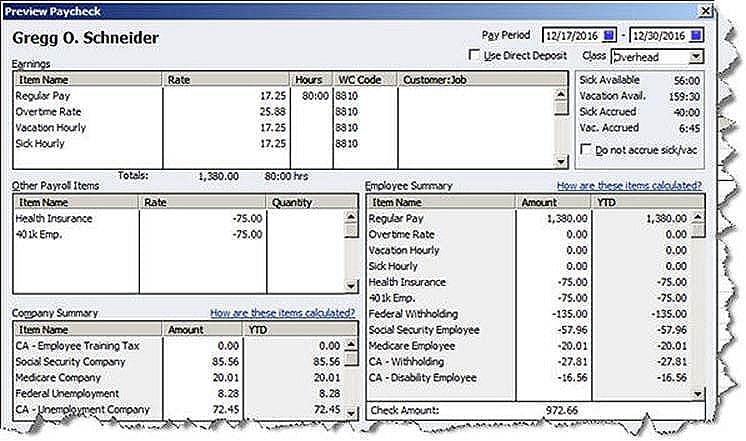Click Employee Summary scroll up arrow
This screenshot has width=746, height=441.
[697, 217]
